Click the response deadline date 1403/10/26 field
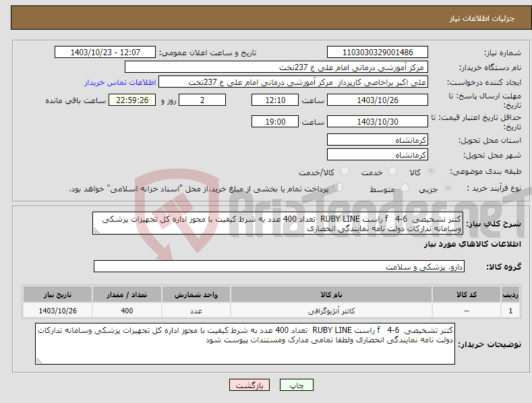The width and height of the screenshot is (532, 403). tap(378, 100)
